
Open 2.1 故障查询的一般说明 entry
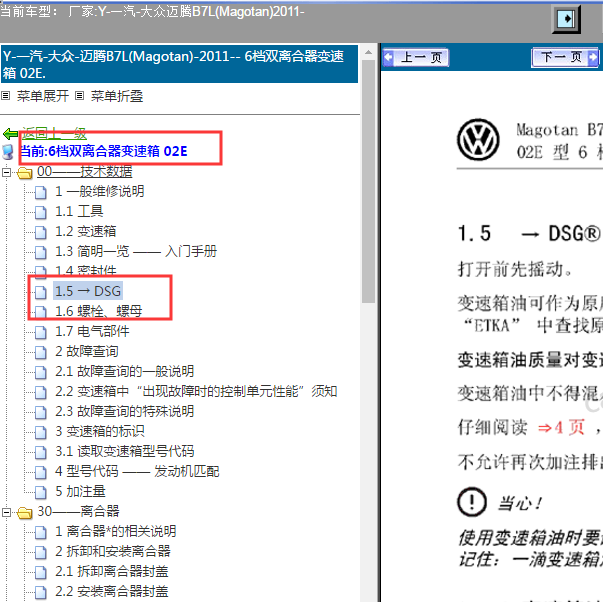point(125,371)
